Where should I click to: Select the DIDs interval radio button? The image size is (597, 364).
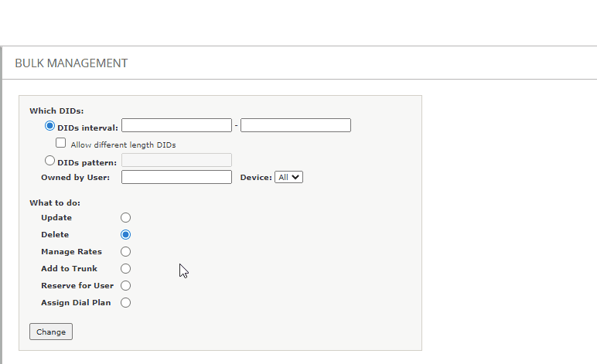[x=49, y=125]
